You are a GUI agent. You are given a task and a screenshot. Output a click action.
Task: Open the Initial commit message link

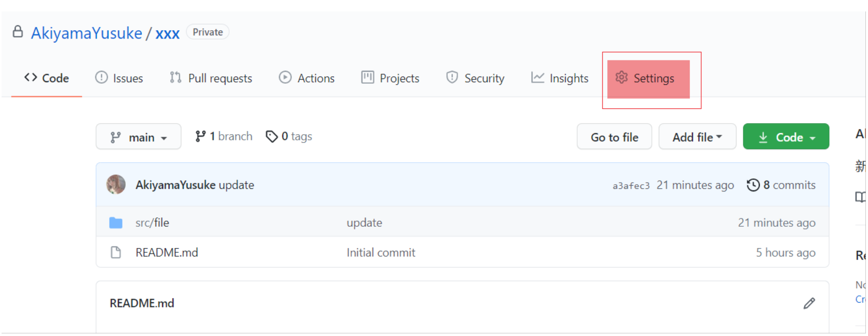(x=381, y=252)
